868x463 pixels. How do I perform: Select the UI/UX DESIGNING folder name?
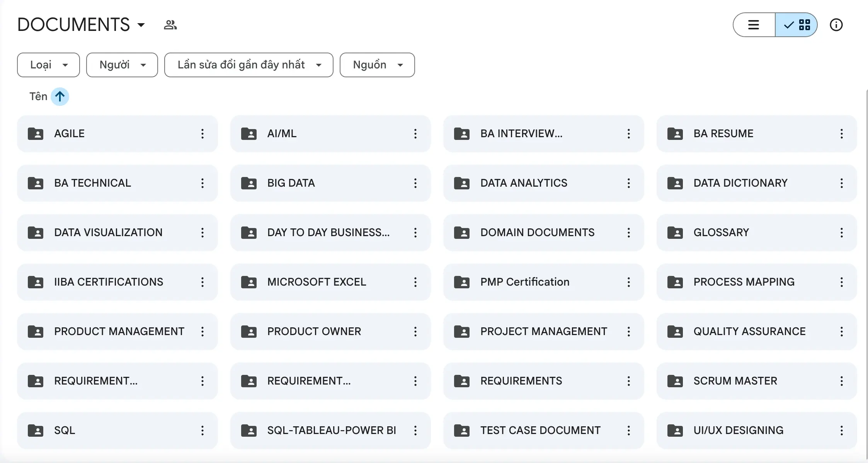pyautogui.click(x=739, y=431)
